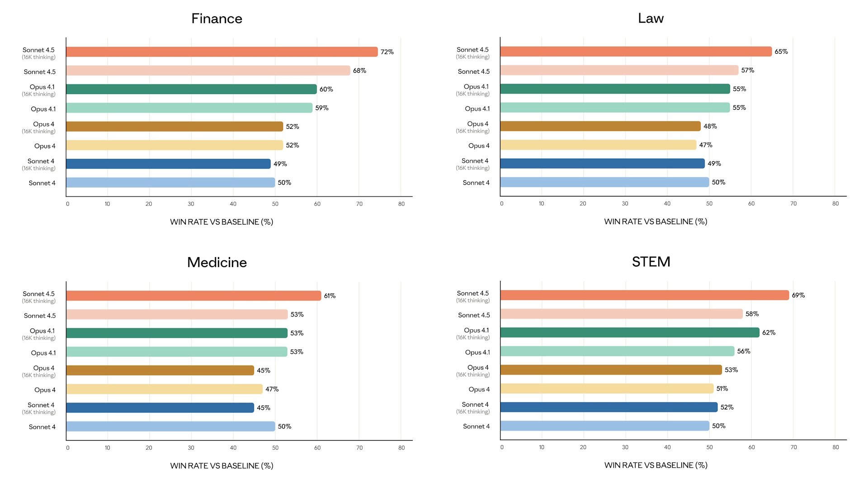Click the dark blue 49% bar in Law
868x488 pixels.
tap(602, 164)
